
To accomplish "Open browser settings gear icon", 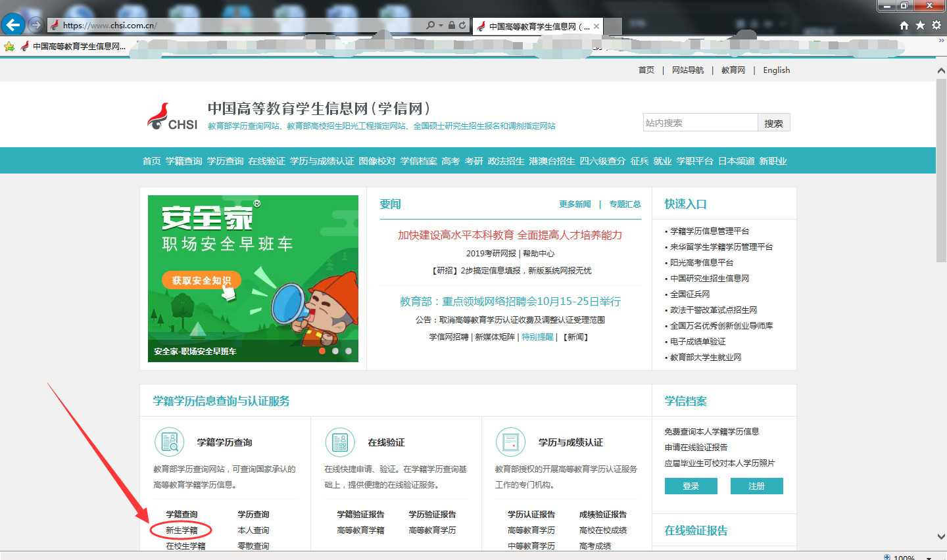I will [936, 26].
